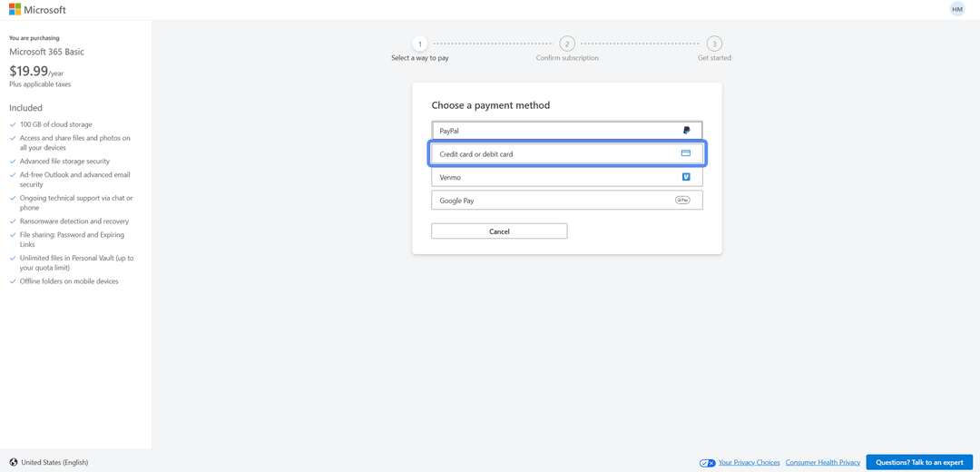
Task: Choose Credit card or debit card option
Action: coord(567,153)
